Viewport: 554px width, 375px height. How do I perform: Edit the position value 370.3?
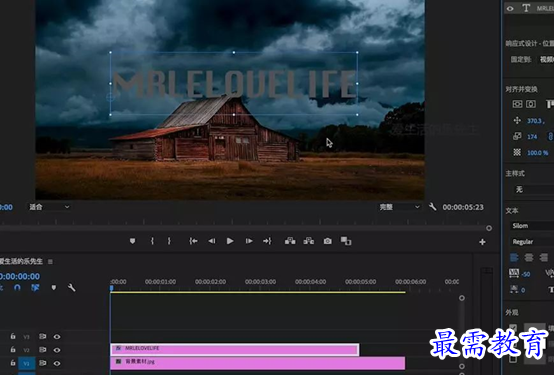pos(534,121)
